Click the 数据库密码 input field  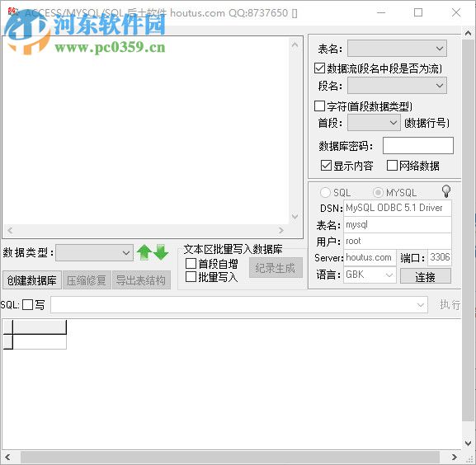[x=418, y=146]
